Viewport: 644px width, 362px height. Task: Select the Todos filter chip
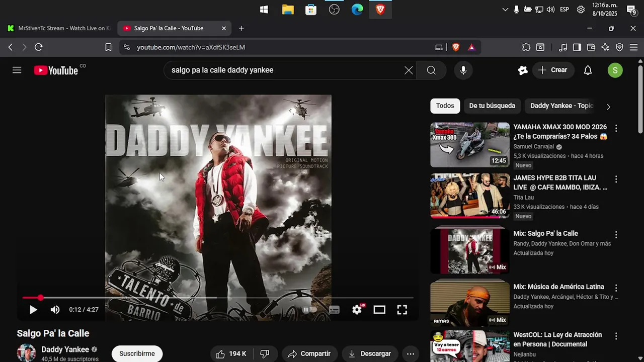coord(445,106)
